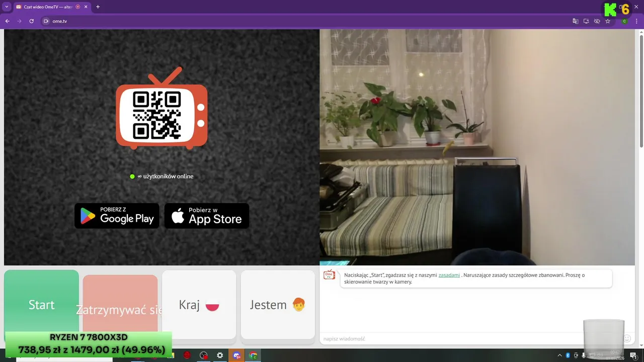Click the microphone tray icon
This screenshot has width=644, height=362.
point(584,355)
